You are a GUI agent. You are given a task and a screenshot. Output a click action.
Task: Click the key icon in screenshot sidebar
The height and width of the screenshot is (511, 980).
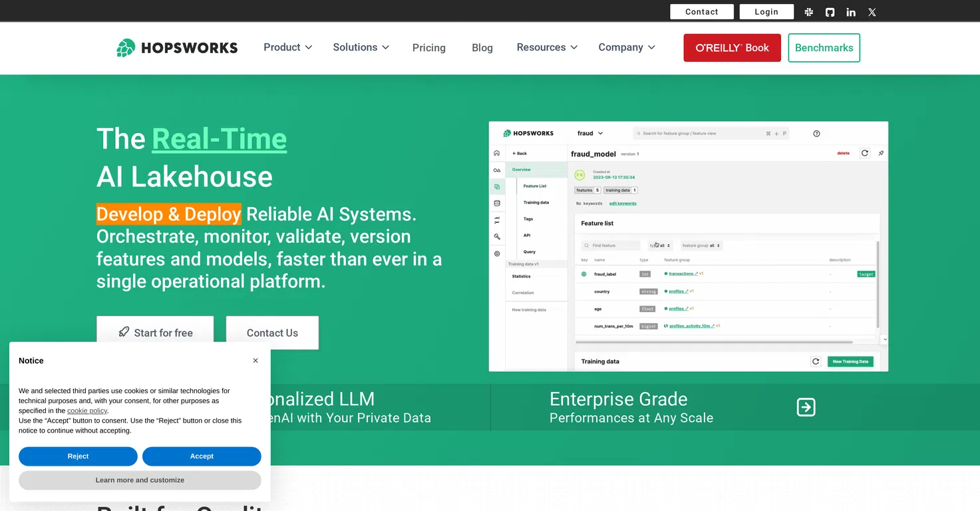pos(497,237)
